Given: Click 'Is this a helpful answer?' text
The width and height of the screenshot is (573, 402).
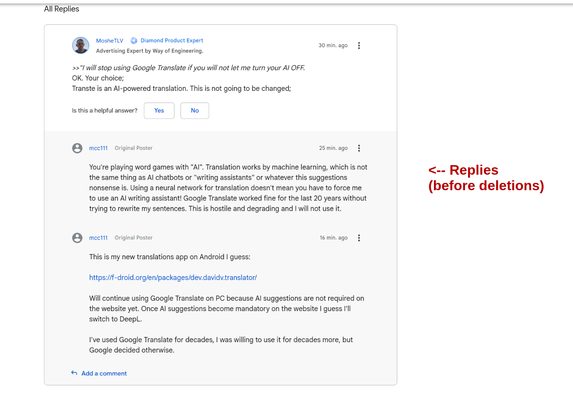Looking at the screenshot, I should (105, 110).
